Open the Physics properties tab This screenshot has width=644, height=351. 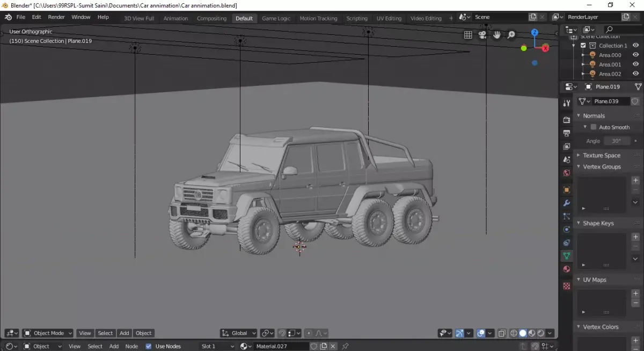[x=567, y=230]
